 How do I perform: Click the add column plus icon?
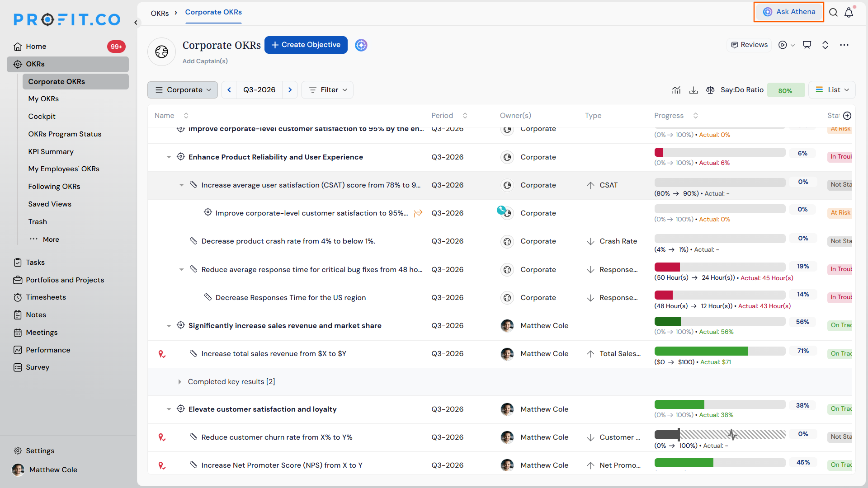click(x=848, y=116)
